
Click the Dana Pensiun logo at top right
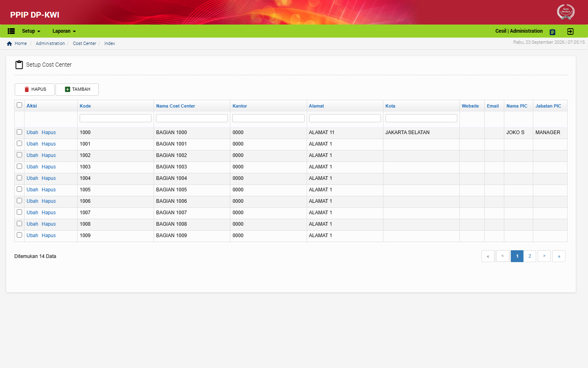coord(566,12)
